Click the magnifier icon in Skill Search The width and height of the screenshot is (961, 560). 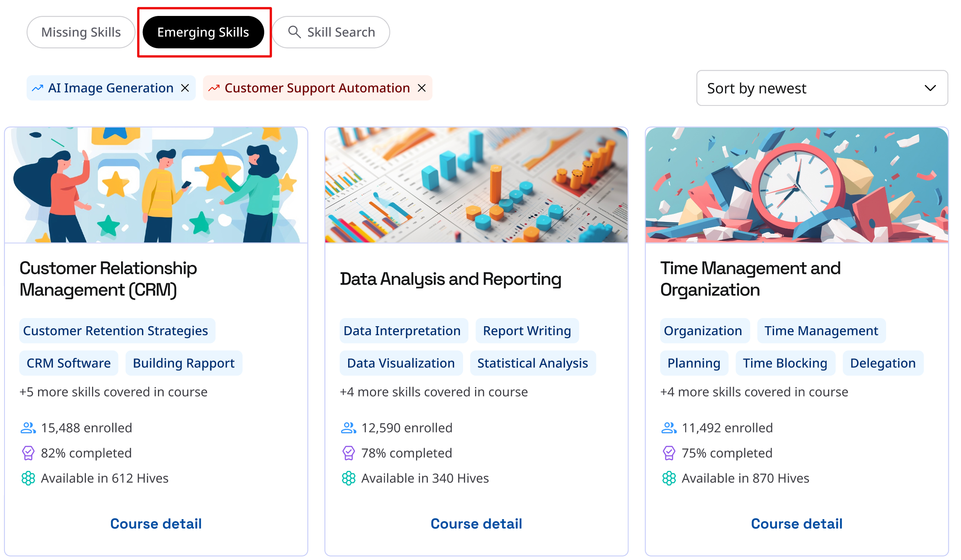coord(294,32)
